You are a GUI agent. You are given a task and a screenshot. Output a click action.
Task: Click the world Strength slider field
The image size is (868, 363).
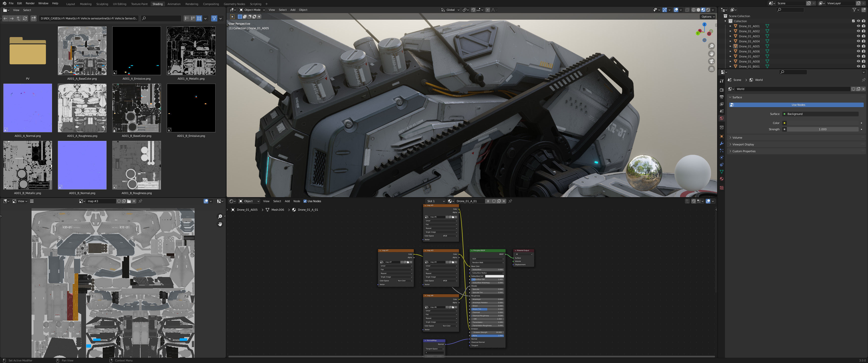pyautogui.click(x=822, y=129)
